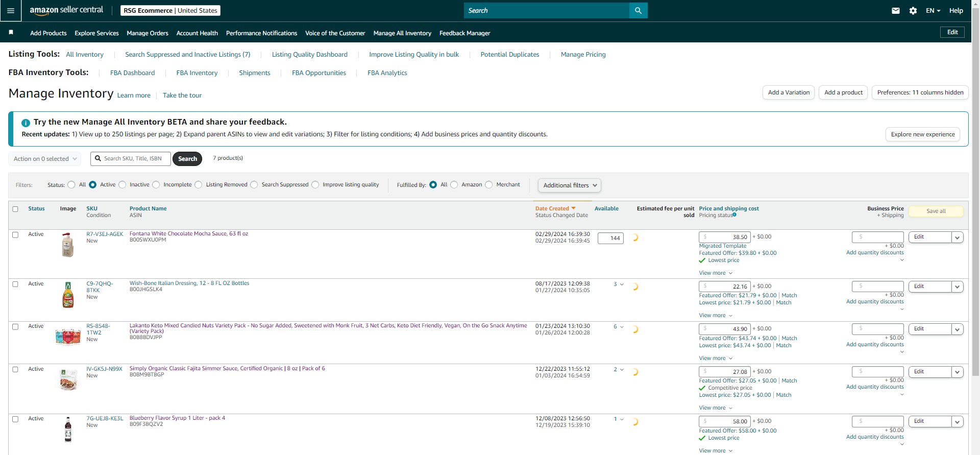The image size is (980, 455).
Task: Click the info icon in BETA banner
Action: click(x=26, y=123)
